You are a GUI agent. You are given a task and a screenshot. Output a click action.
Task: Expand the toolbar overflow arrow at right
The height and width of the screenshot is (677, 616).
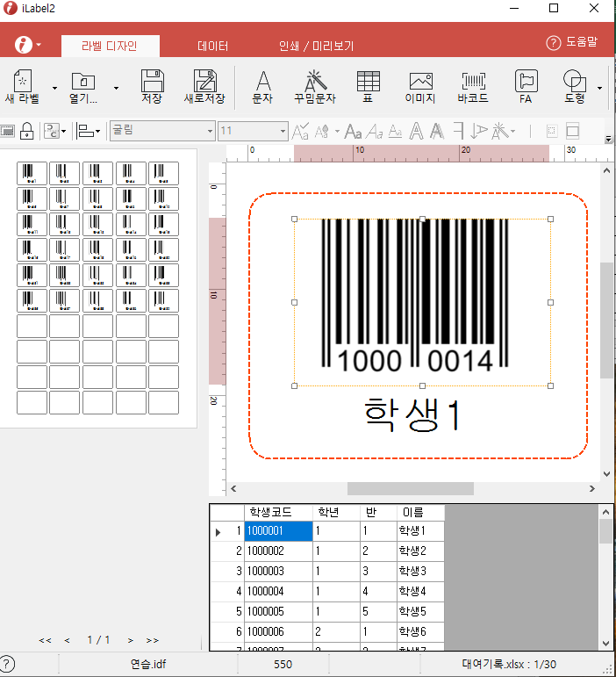608,139
